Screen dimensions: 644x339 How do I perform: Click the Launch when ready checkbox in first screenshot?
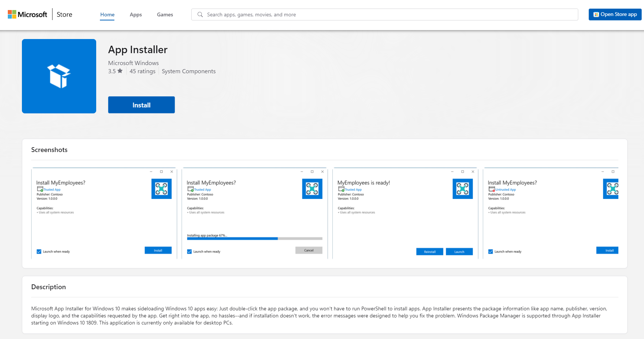pyautogui.click(x=39, y=252)
